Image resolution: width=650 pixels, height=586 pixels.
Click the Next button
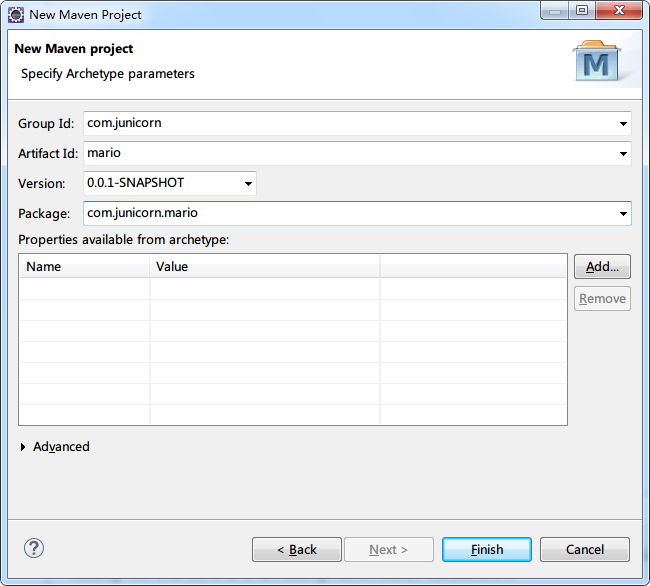click(389, 550)
